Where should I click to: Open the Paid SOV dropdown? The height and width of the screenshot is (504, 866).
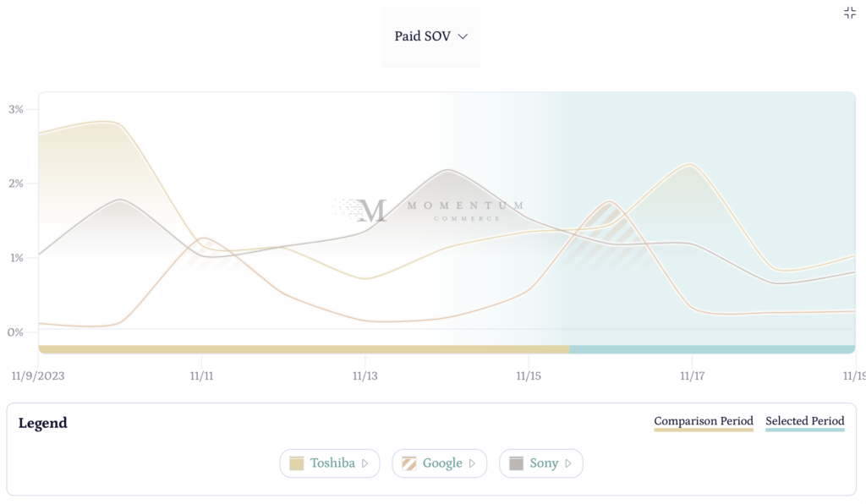(431, 36)
